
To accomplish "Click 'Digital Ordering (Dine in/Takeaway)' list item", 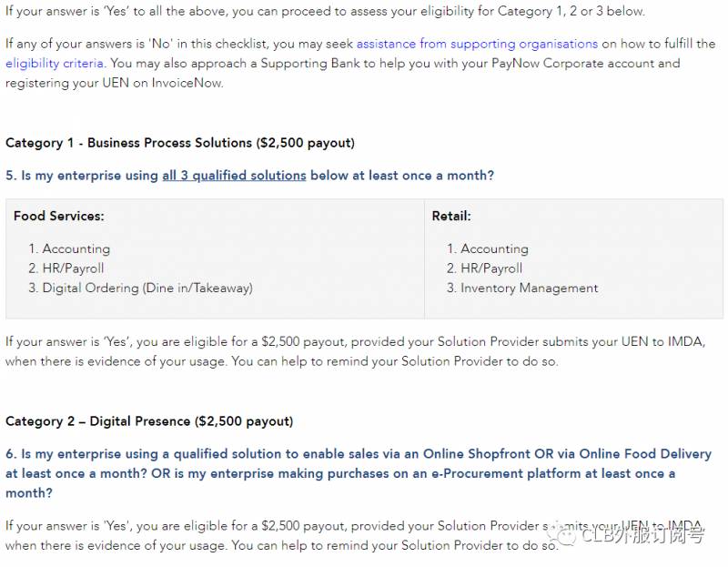I will point(147,289).
